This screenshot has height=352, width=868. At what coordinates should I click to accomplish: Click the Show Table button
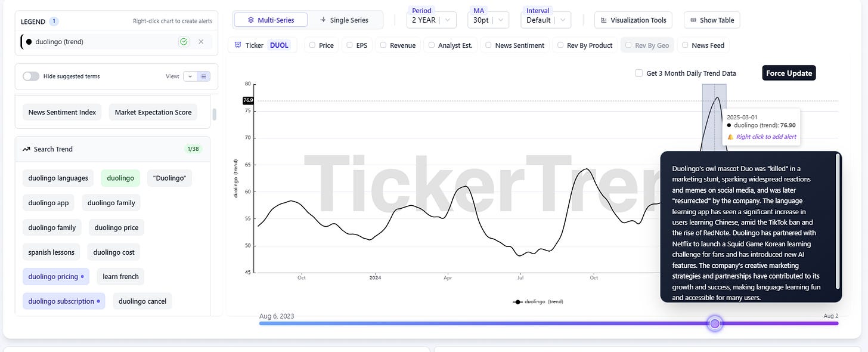click(712, 20)
